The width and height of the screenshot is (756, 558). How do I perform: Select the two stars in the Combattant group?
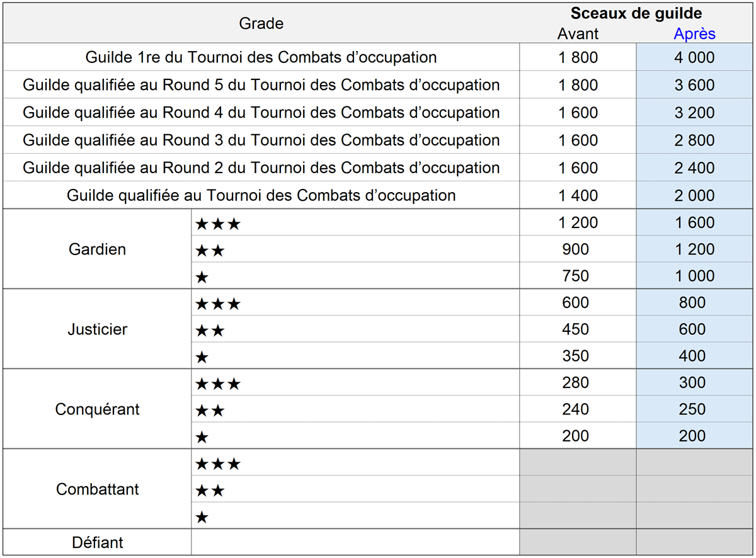[210, 491]
